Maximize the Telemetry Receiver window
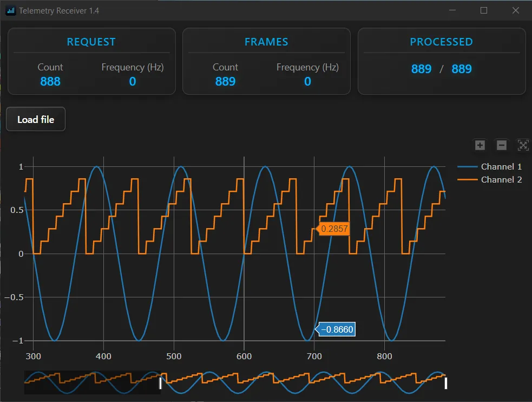Screen dimensions: 532x402 [x=484, y=11]
